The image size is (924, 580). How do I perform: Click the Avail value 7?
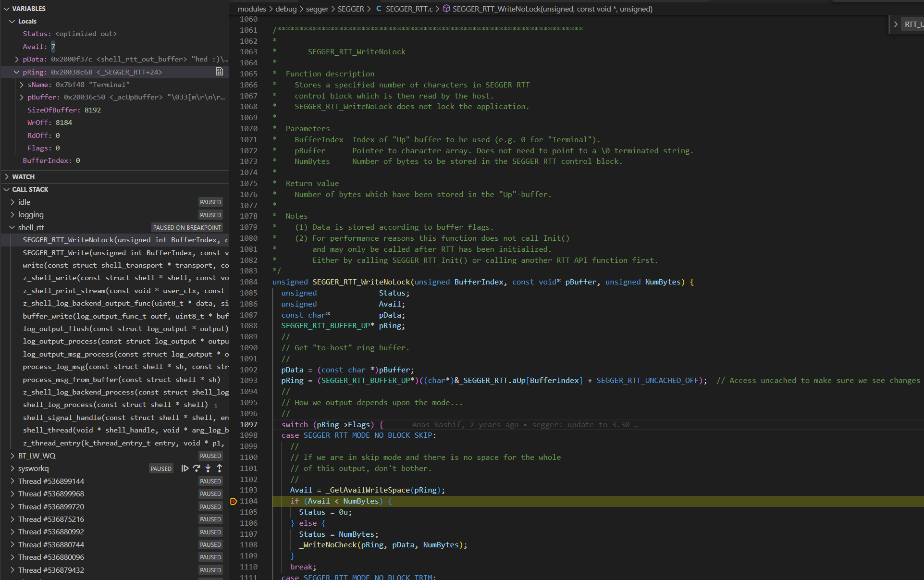click(53, 47)
